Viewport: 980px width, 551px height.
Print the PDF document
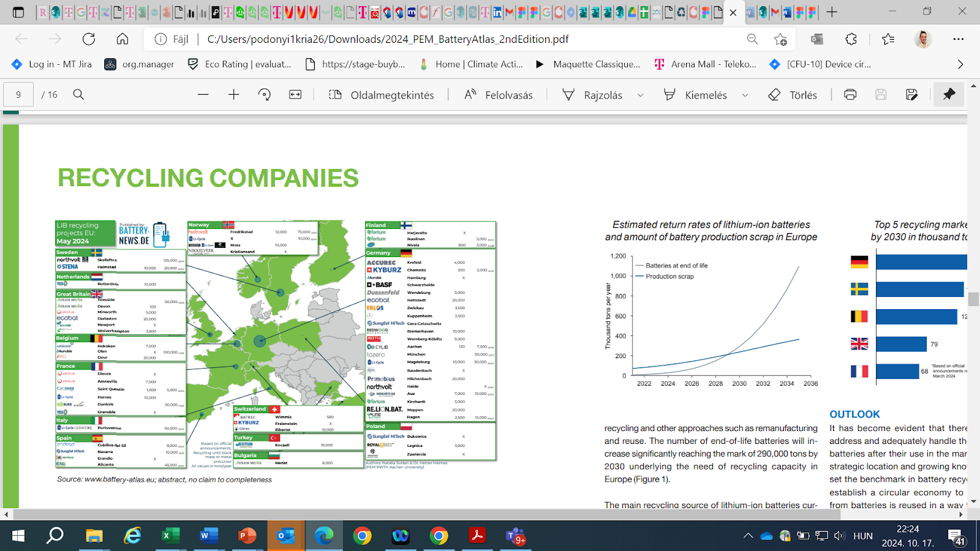click(850, 95)
